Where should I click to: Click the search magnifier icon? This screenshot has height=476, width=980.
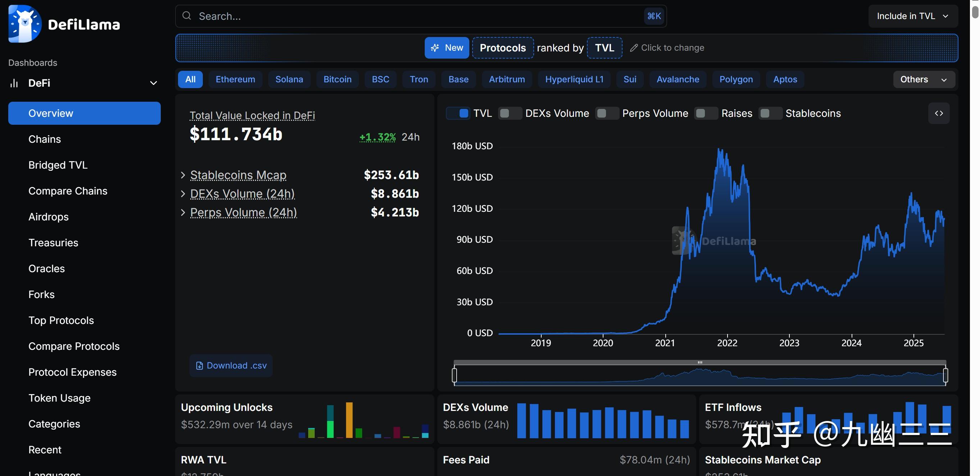(186, 15)
